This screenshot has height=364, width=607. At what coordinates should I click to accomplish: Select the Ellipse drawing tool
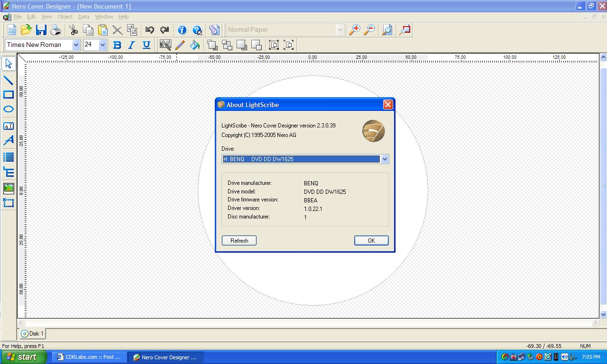click(x=9, y=109)
